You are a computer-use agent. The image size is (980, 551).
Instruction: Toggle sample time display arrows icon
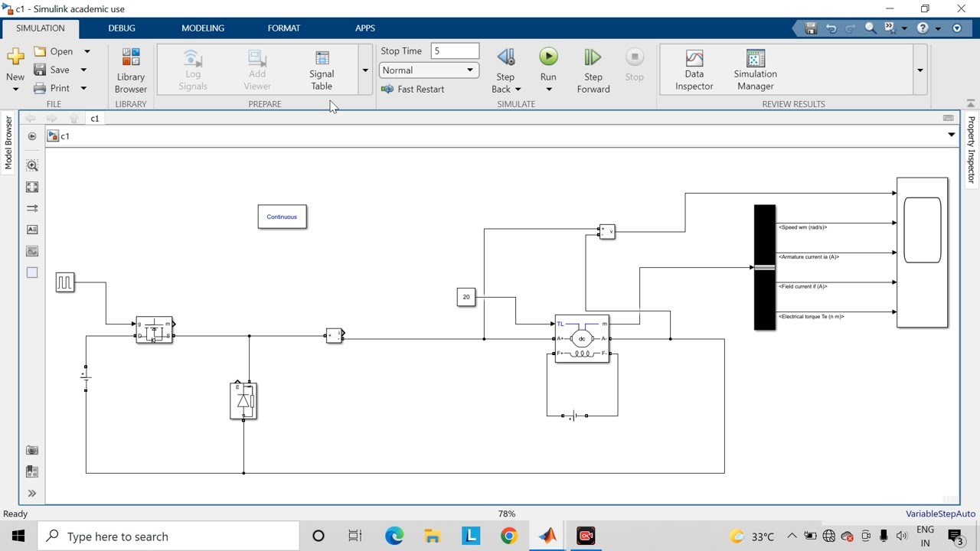click(32, 208)
